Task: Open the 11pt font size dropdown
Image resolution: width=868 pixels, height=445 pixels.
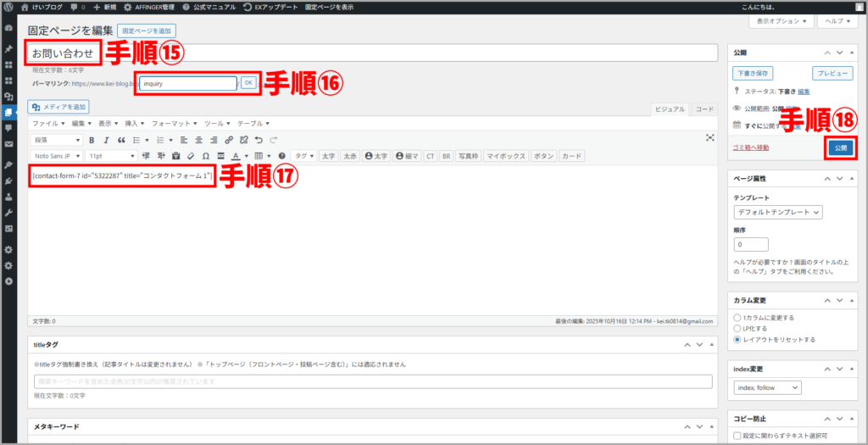Action: point(111,156)
